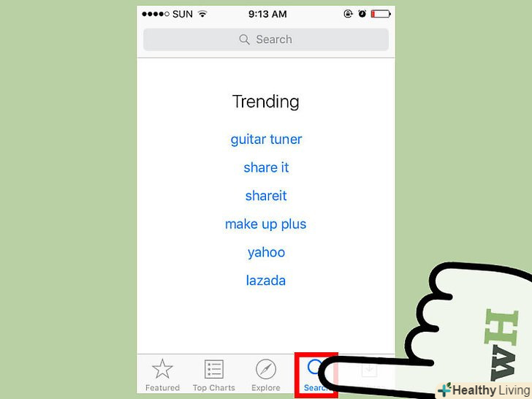This screenshot has width=532, height=399.
Task: Select the Search magnifier tab
Action: (315, 374)
